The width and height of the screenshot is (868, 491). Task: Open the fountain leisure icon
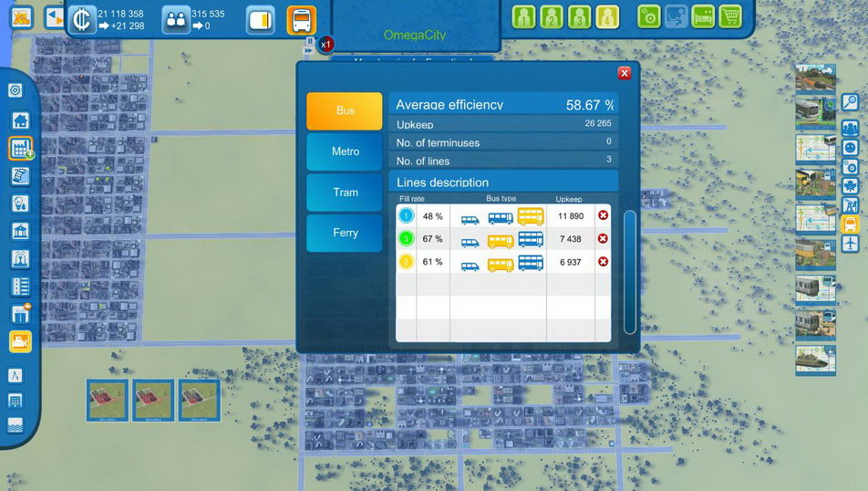20,259
